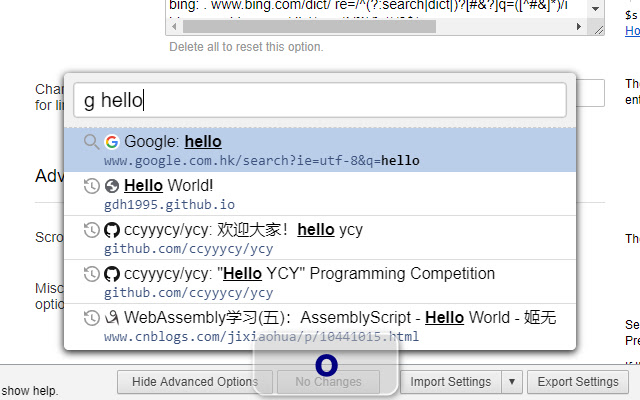Click the Export Settings button
640x400 pixels.
point(578,381)
